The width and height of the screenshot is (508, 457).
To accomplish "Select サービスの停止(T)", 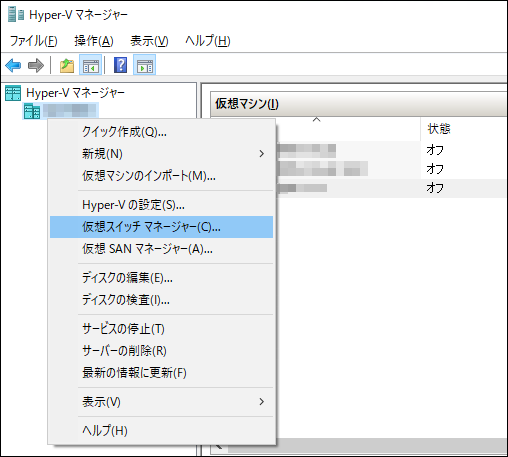I will coord(161,329).
